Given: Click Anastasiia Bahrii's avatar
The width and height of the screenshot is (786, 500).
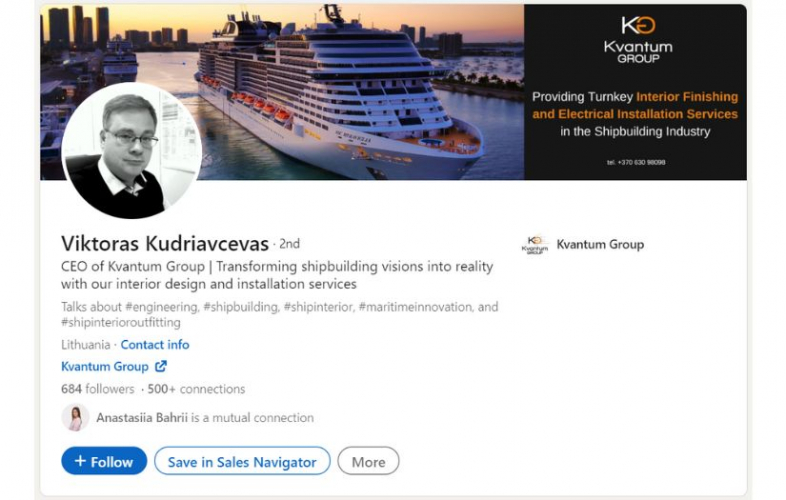Looking at the screenshot, I should 76,417.
